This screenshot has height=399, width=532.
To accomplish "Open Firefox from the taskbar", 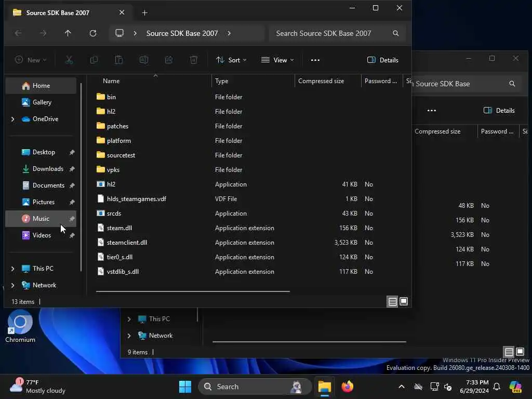I will [347, 387].
